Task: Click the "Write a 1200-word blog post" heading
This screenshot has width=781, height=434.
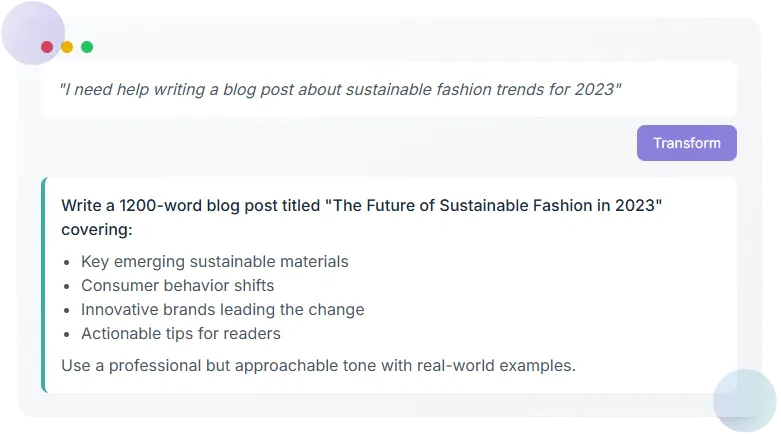Action: tap(190, 205)
